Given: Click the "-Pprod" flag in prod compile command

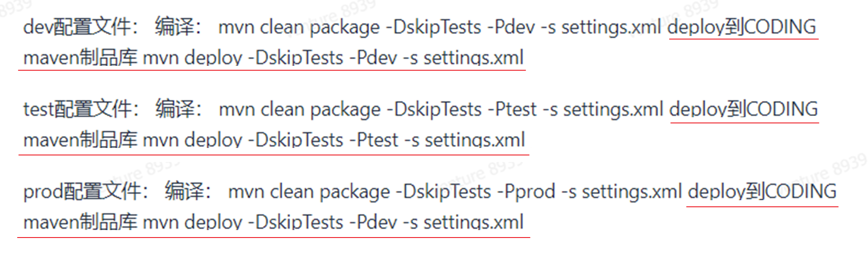Looking at the screenshot, I should pos(526,192).
